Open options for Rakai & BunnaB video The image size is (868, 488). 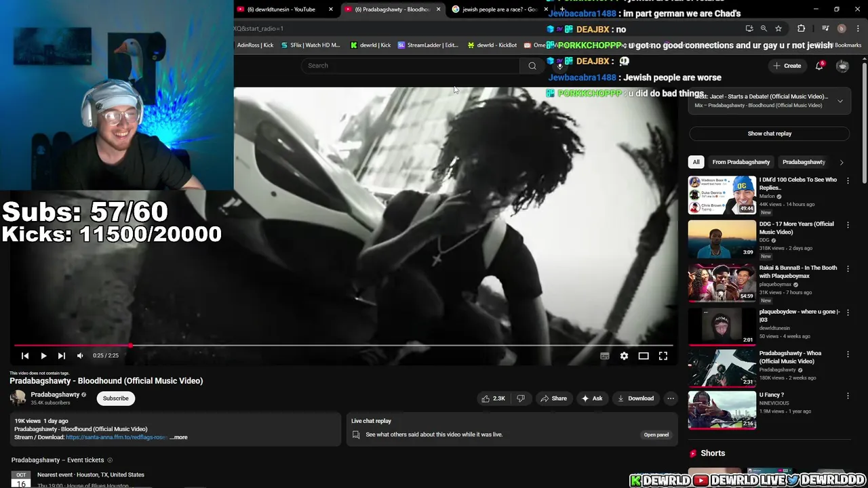click(848, 269)
